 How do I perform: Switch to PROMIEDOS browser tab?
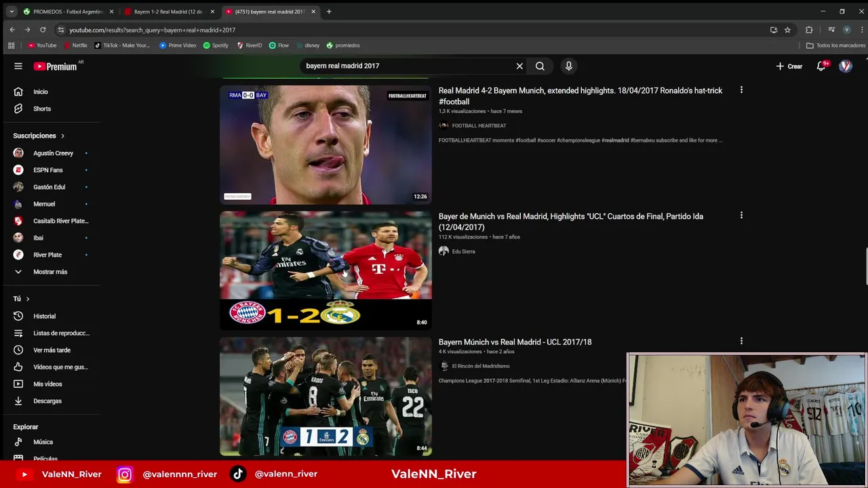tap(66, 12)
